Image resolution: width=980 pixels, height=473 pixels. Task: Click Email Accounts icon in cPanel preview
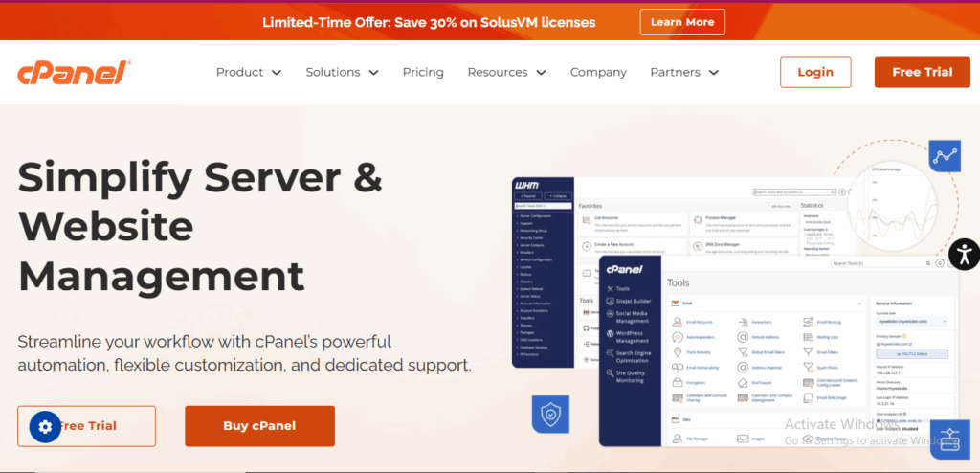[x=677, y=322]
